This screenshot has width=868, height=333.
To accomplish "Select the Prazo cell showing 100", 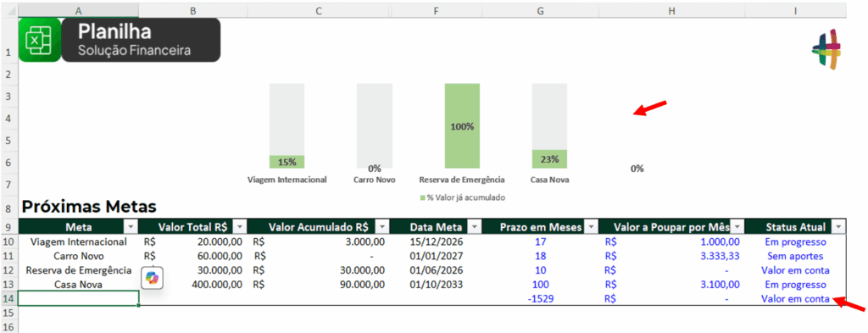I will [x=540, y=285].
